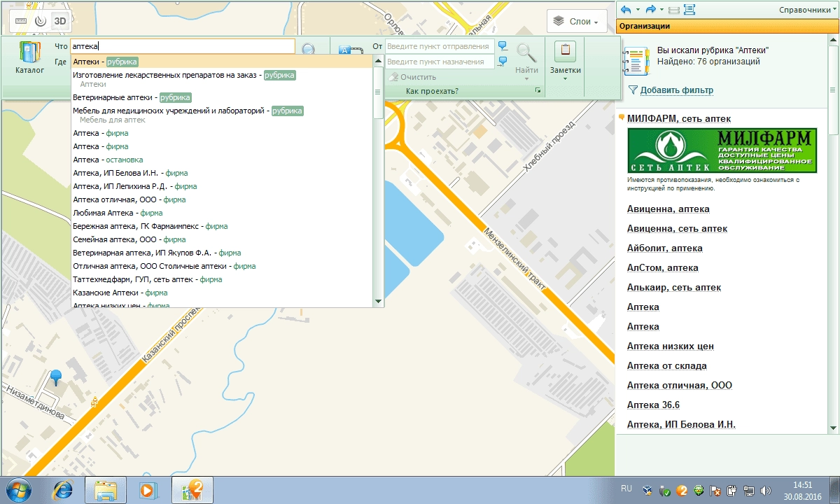Click the 2GIS taskbar button
The image size is (840, 504).
(x=192, y=490)
